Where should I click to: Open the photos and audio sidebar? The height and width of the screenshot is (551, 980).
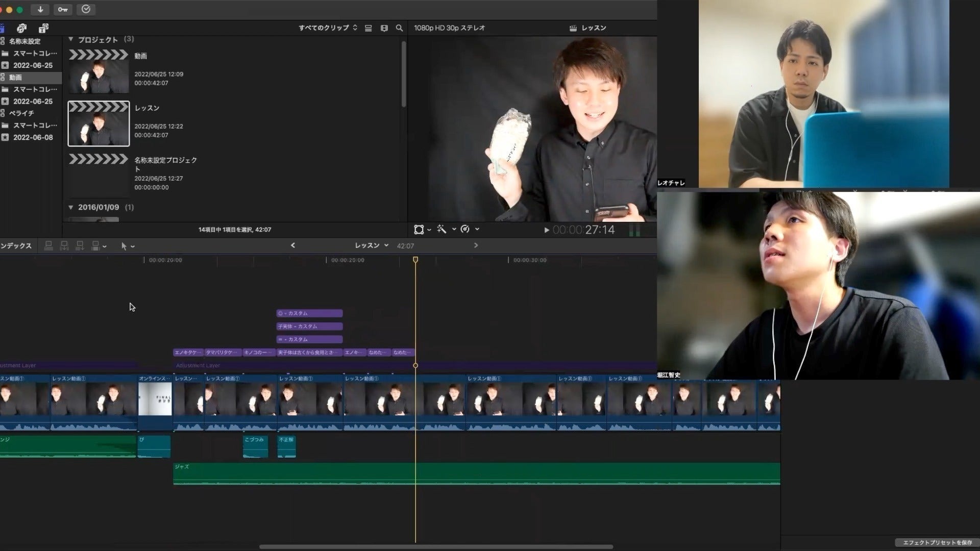[x=21, y=28]
